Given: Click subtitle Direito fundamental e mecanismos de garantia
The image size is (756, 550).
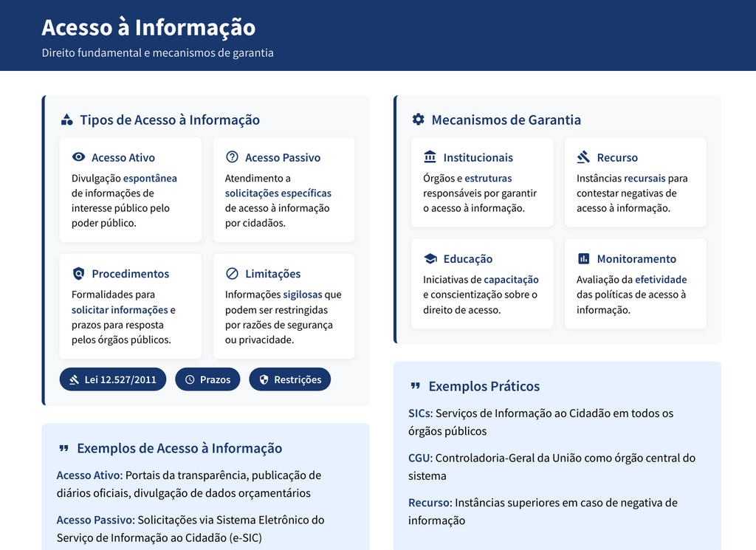Looking at the screenshot, I should tap(158, 52).
